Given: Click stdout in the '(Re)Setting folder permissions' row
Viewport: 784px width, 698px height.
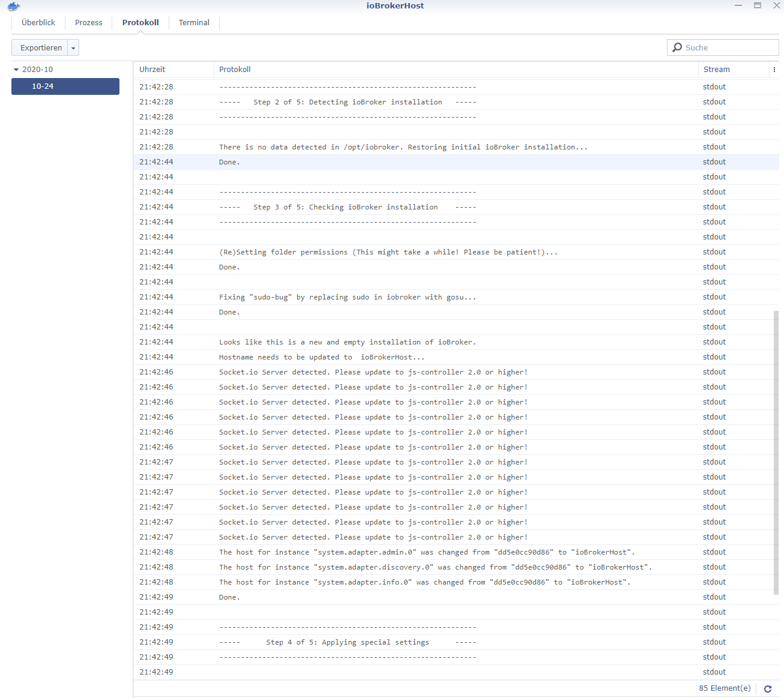Looking at the screenshot, I should [x=714, y=252].
